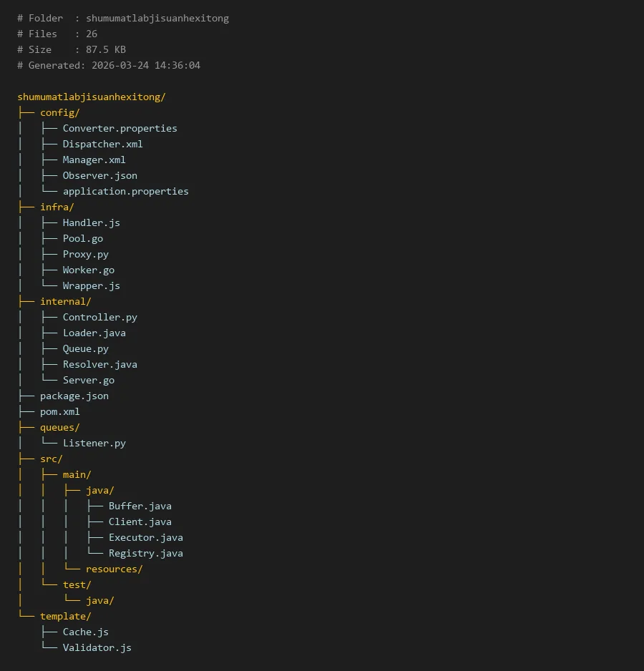Collapse the internal/ folder

pos(65,301)
